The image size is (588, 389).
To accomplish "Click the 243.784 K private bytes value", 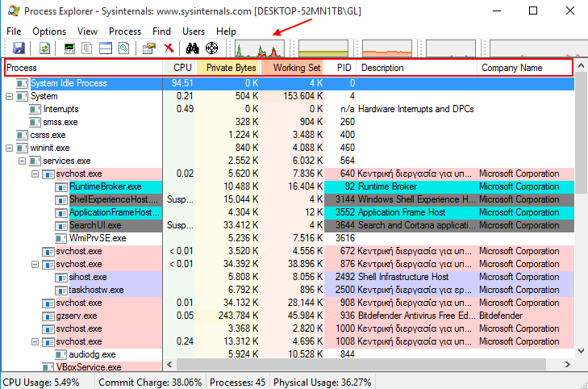I will (x=239, y=316).
